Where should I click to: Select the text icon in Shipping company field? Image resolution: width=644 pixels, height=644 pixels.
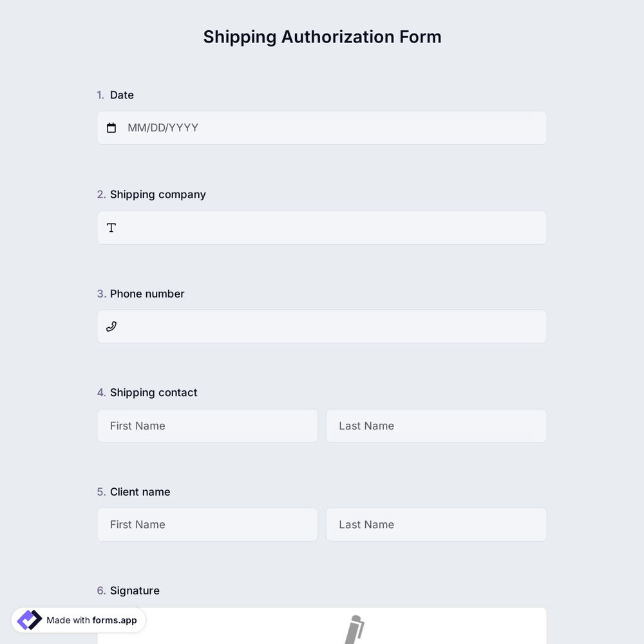coord(111,227)
